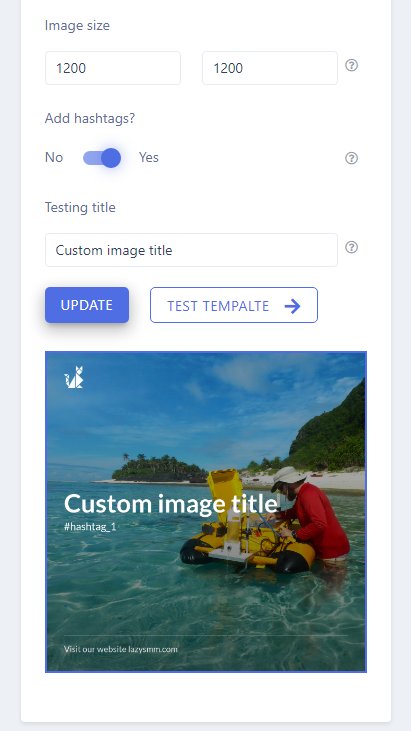Screen dimensions: 411x731
Task: Click the 'Testing title' label
Action: click(x=80, y=207)
